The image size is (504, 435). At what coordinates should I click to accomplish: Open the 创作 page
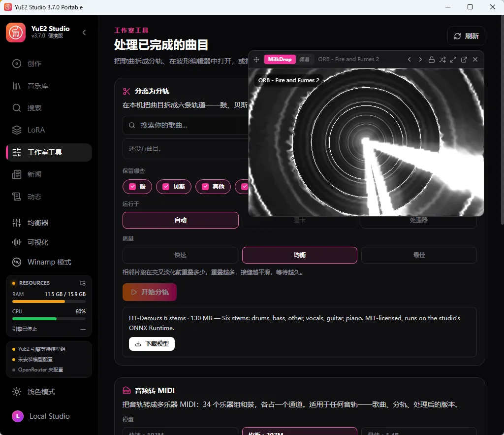(x=49, y=64)
